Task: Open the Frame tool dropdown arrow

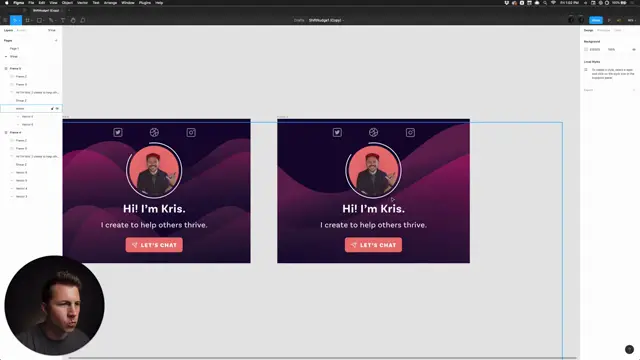Action: coord(31,20)
